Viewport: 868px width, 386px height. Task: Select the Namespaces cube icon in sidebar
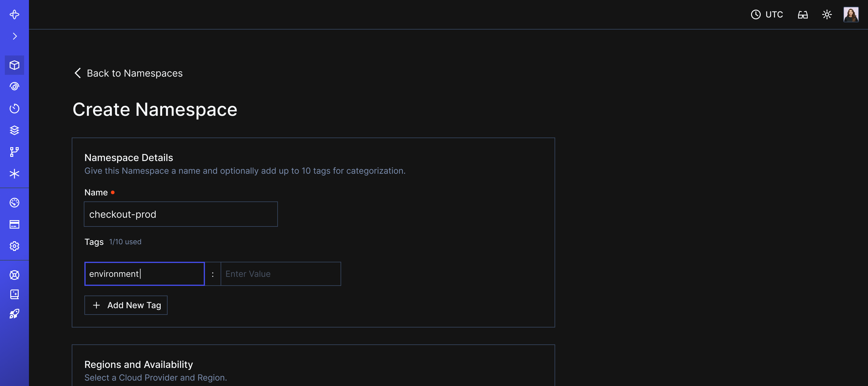tap(14, 65)
